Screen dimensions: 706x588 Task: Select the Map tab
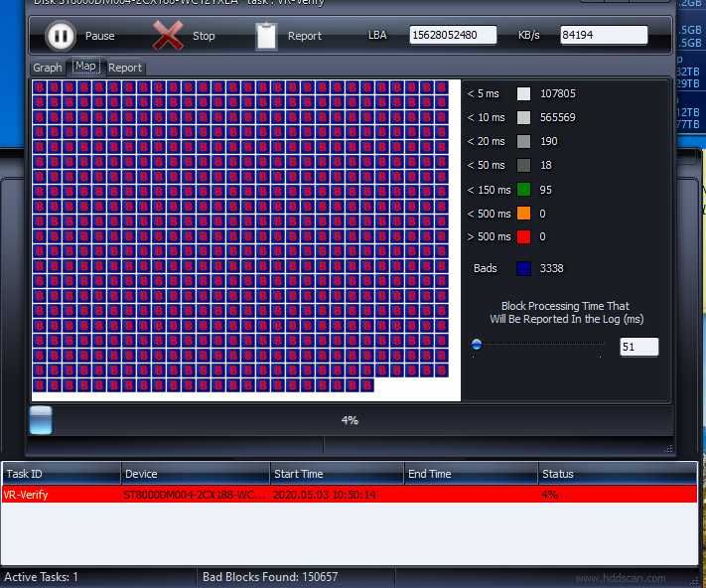click(85, 67)
